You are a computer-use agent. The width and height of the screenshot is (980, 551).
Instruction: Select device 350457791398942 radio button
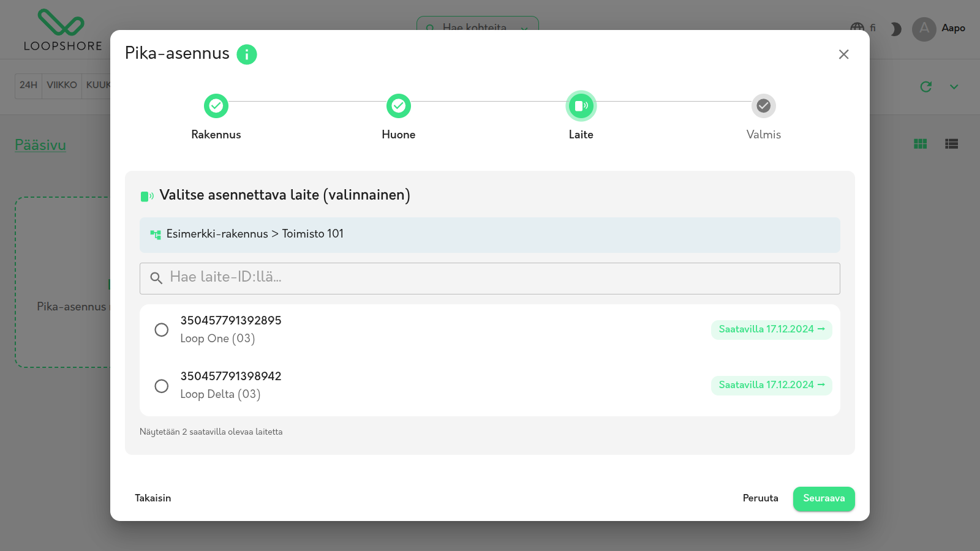[162, 386]
